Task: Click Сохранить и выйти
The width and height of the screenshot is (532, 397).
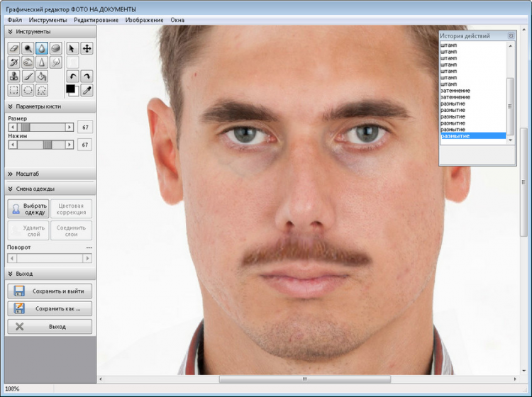Action: point(50,291)
